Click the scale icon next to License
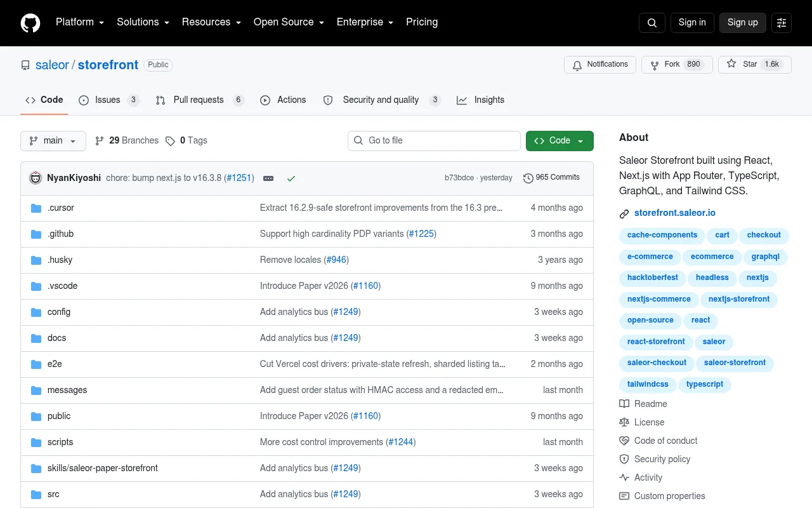 [x=624, y=422]
